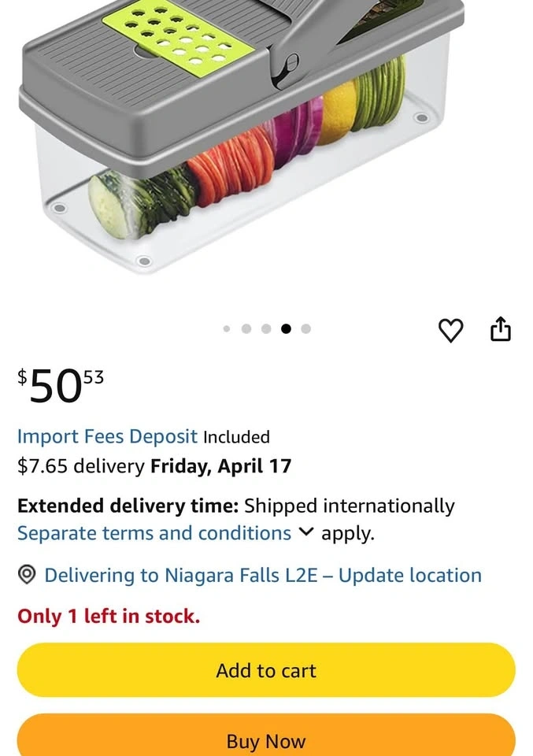533x756 pixels.
Task: Go to second image carousel dot
Action: pyautogui.click(x=246, y=329)
